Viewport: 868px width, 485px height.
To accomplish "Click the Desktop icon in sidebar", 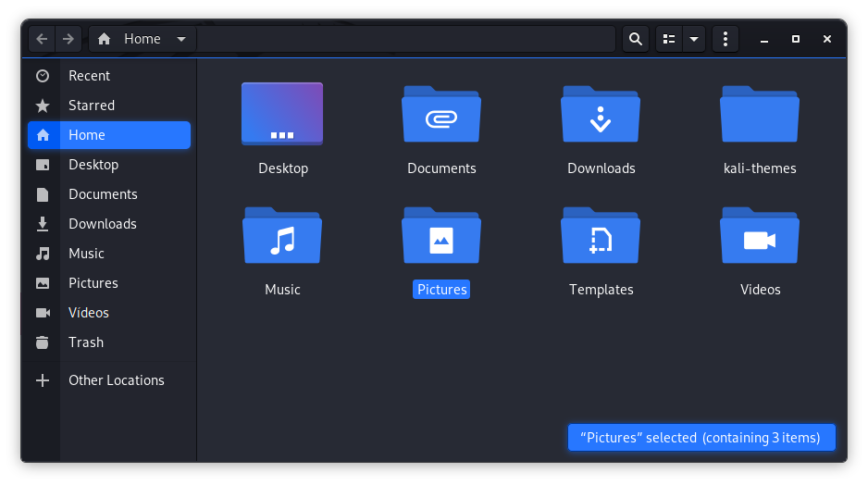I will click(x=43, y=165).
